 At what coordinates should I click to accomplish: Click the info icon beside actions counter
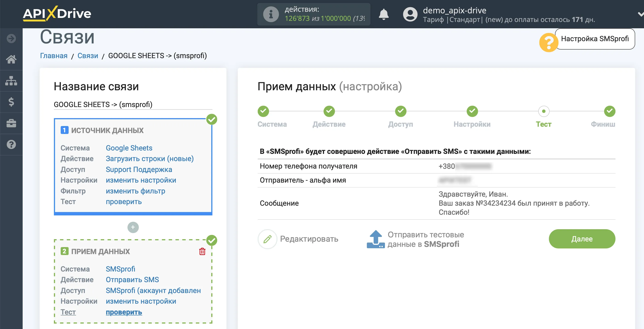click(271, 14)
